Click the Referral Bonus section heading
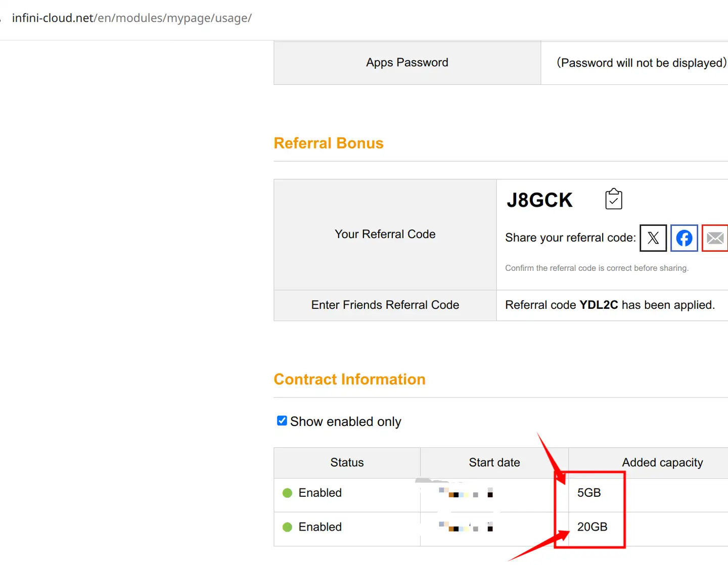The image size is (728, 565). [328, 143]
